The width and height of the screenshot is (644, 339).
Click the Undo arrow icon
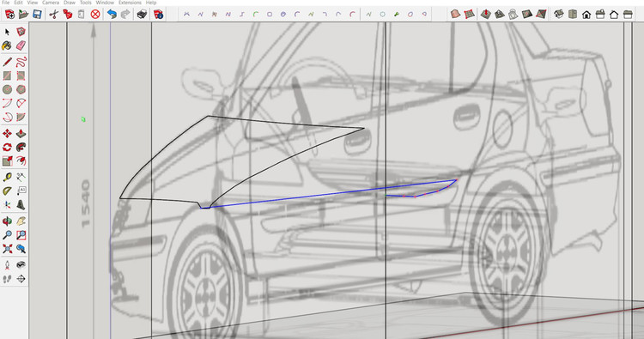(x=112, y=15)
